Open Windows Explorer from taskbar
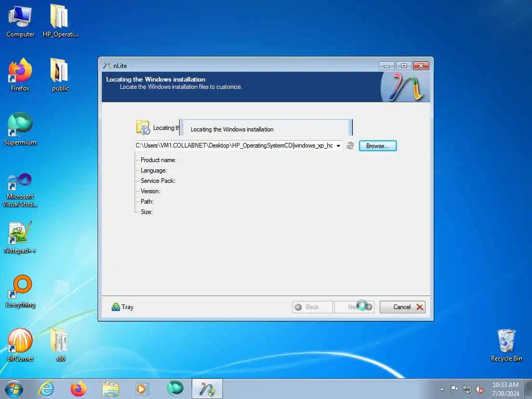The height and width of the screenshot is (399, 532). click(111, 389)
